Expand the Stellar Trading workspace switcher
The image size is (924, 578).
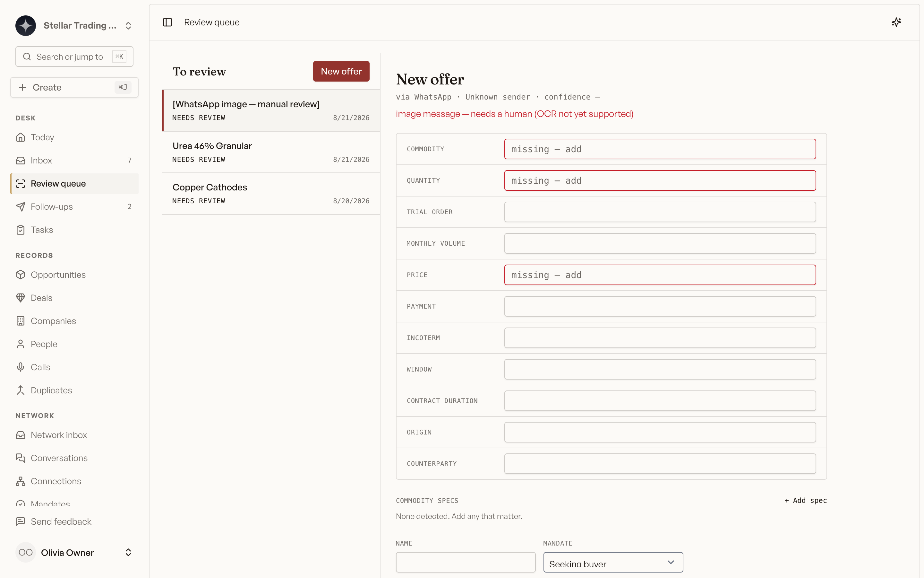coord(128,26)
